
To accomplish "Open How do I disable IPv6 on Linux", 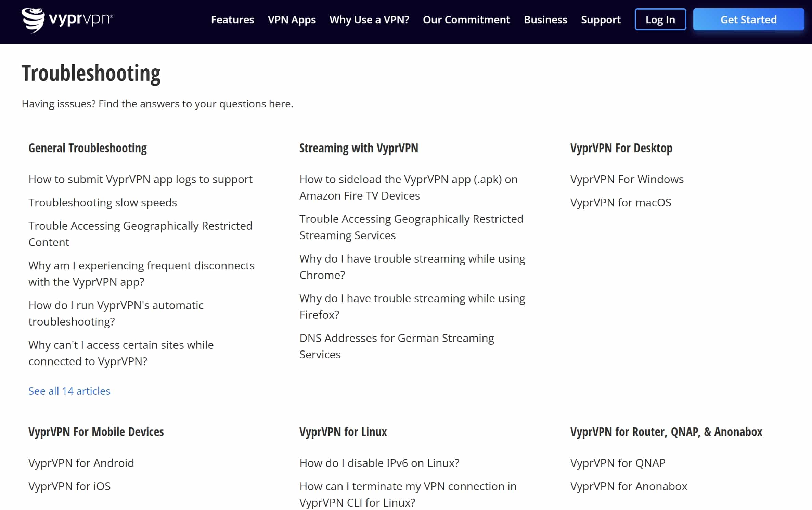I will (379, 463).
